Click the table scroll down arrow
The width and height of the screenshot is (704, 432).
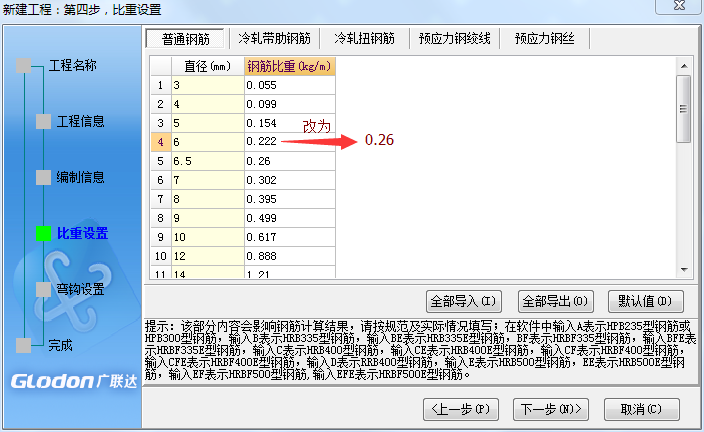pyautogui.click(x=684, y=269)
